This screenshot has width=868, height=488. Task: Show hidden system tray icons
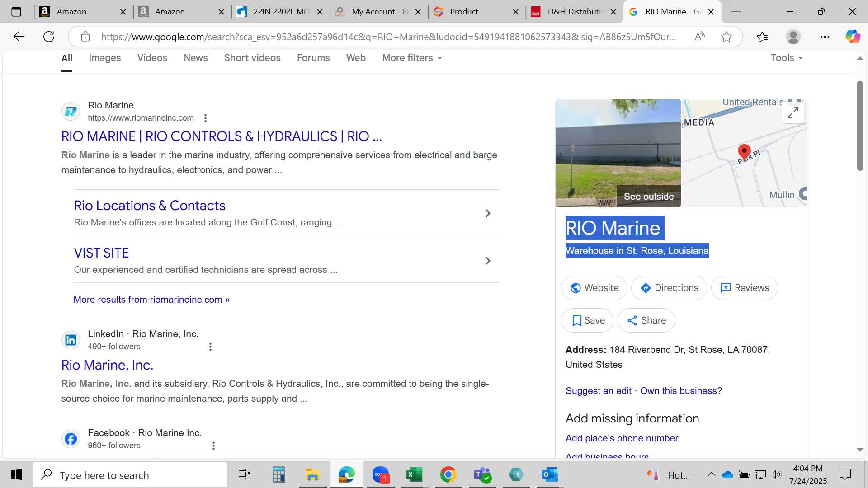[711, 474]
